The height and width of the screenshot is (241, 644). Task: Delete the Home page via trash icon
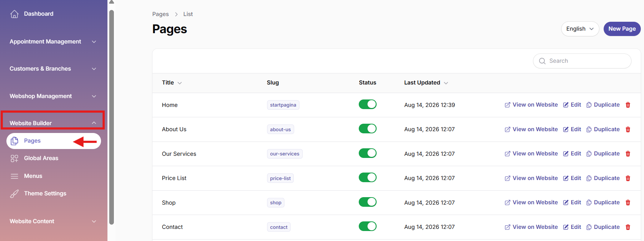(628, 105)
